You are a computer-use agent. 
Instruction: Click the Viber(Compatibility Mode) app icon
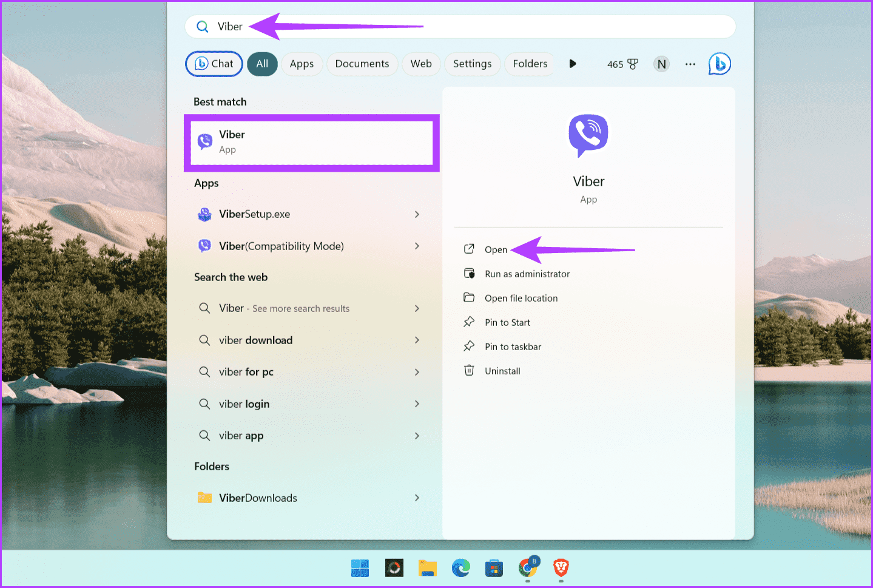[x=205, y=246]
